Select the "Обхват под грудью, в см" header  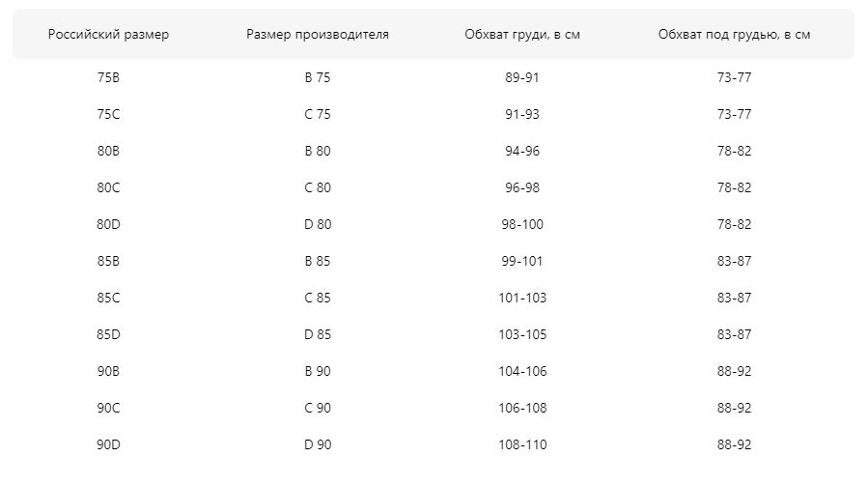(x=734, y=35)
